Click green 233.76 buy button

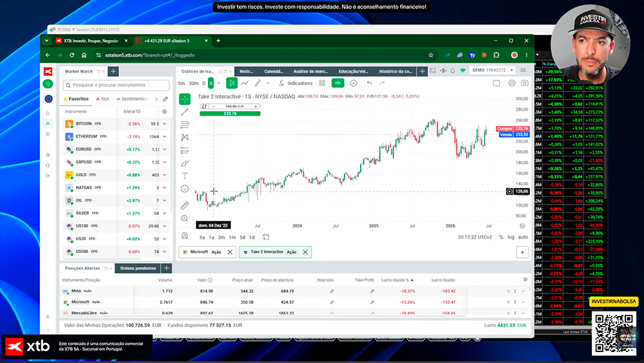(230, 113)
